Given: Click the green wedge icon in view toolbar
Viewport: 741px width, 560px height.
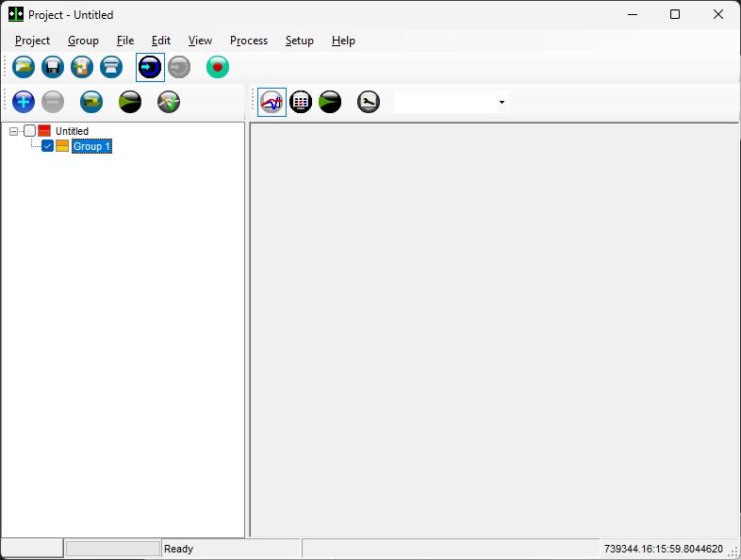Looking at the screenshot, I should click(330, 102).
